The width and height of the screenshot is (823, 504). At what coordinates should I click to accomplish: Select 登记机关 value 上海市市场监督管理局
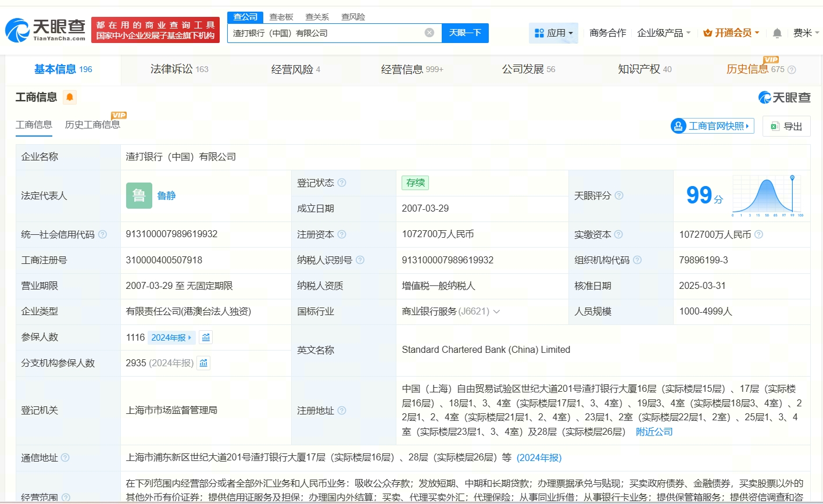pyautogui.click(x=171, y=410)
